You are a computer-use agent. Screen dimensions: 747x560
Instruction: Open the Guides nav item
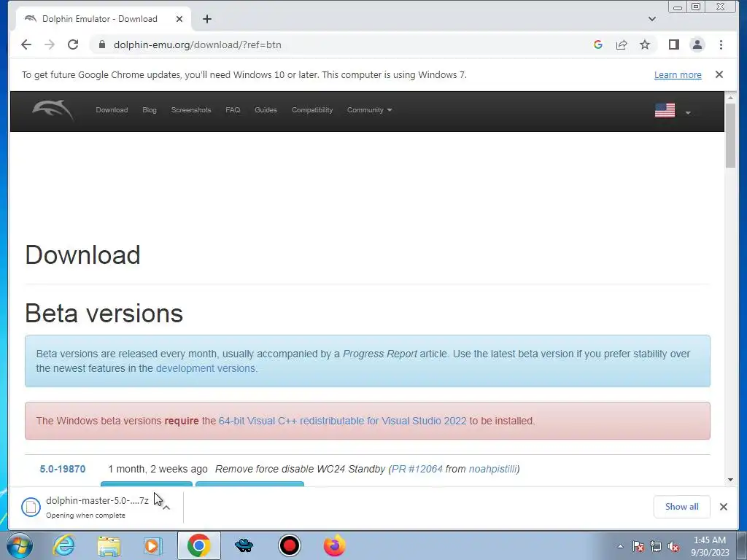click(266, 110)
